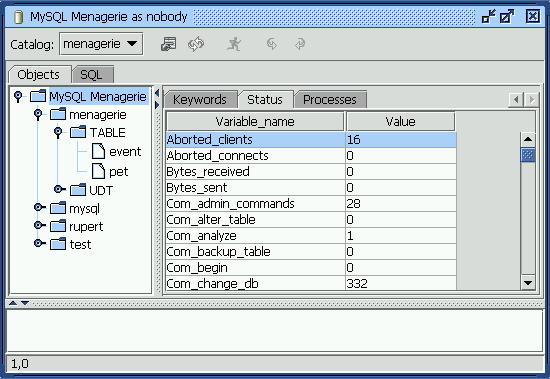Click the status table scroll up arrow
This screenshot has height=379, width=550.
528,140
